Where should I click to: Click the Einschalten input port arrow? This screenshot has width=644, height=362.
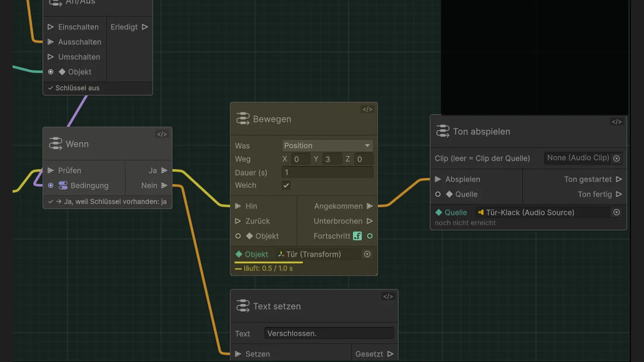click(x=50, y=27)
